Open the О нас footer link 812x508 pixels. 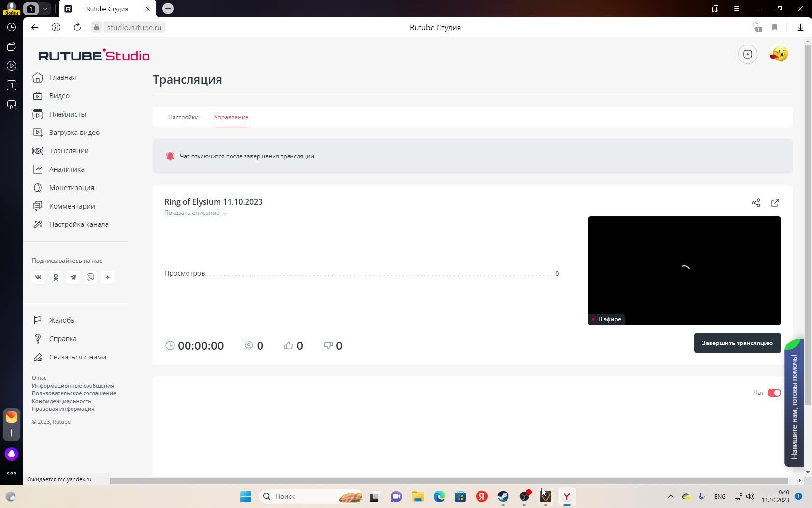(x=39, y=378)
